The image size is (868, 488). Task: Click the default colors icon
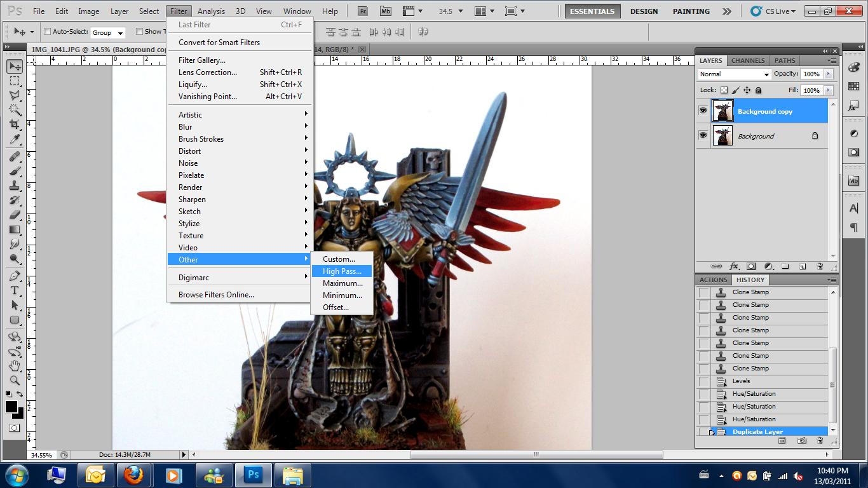coord(9,394)
